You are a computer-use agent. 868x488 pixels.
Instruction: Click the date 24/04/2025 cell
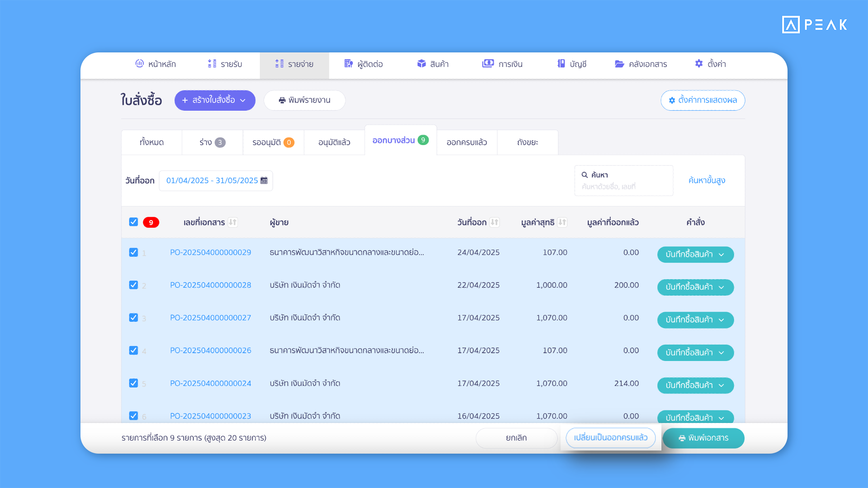[x=478, y=253]
